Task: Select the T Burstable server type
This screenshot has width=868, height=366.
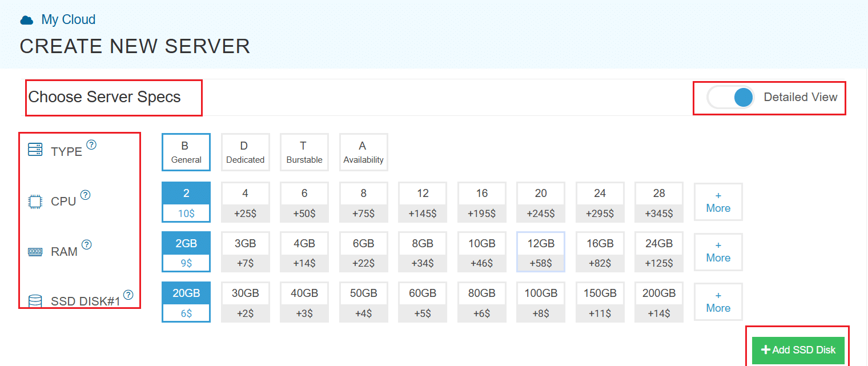Action: click(304, 152)
